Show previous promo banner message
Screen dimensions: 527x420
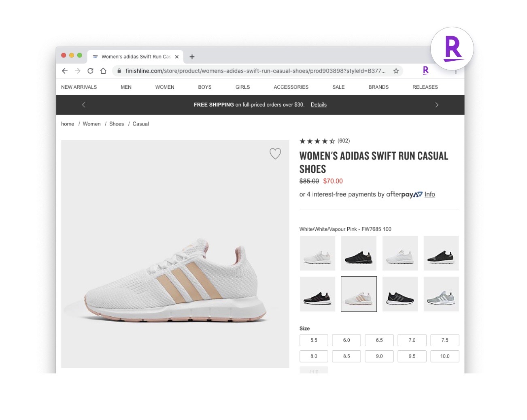pyautogui.click(x=84, y=105)
